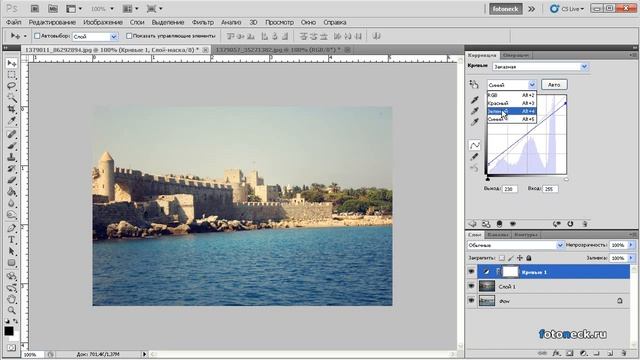The width and height of the screenshot is (640, 360).
Task: Click the trash icon in the adjustments panel
Action: tap(584, 224)
